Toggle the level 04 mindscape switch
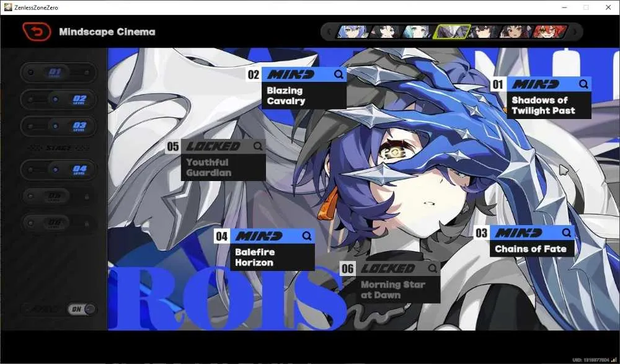This screenshot has height=364, width=620. [x=58, y=169]
